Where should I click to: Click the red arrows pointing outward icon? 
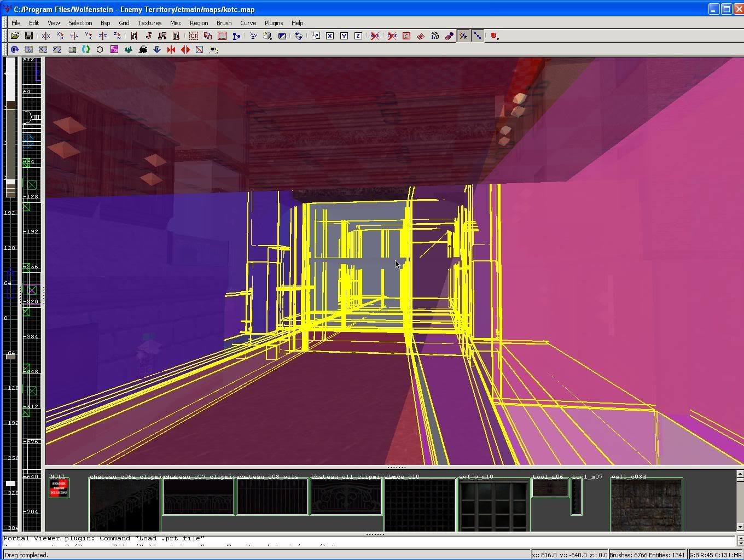[185, 49]
